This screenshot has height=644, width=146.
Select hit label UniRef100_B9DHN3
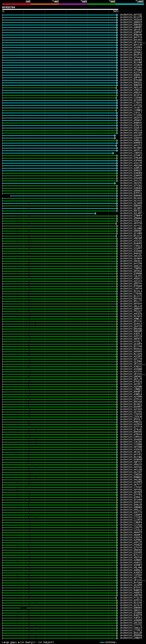(x=131, y=196)
